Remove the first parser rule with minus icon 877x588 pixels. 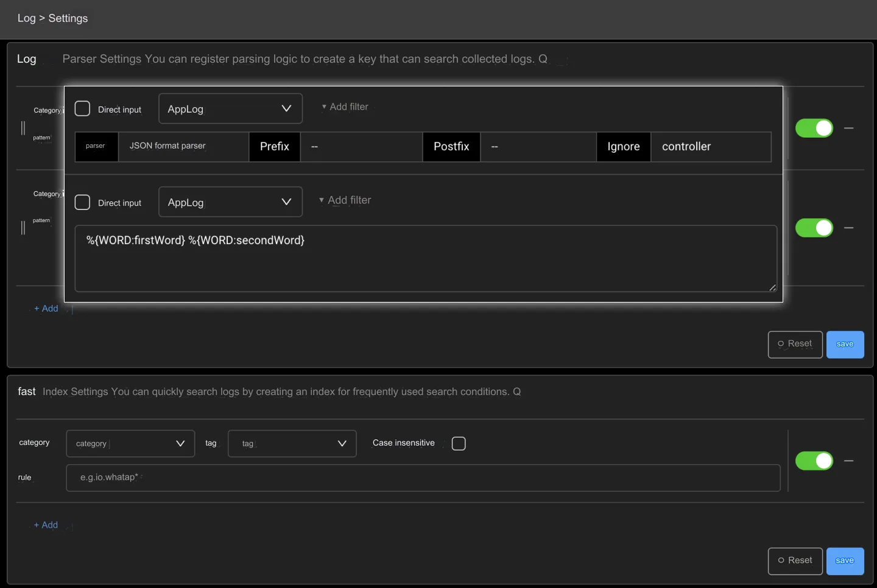tap(848, 128)
